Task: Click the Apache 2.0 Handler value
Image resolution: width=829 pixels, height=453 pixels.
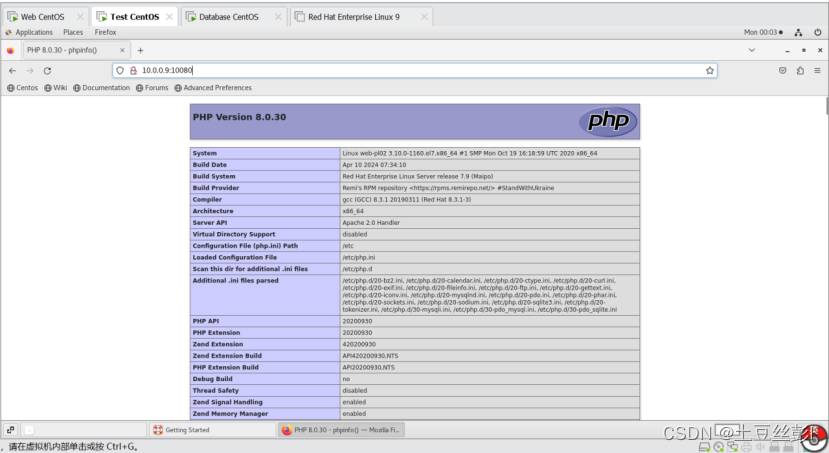Action: [x=371, y=223]
